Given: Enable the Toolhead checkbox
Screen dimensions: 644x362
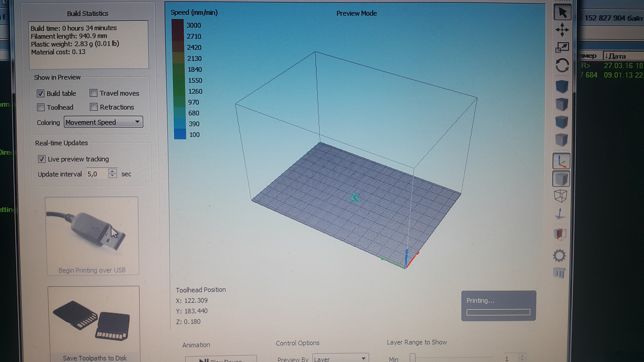Looking at the screenshot, I should click(x=40, y=107).
